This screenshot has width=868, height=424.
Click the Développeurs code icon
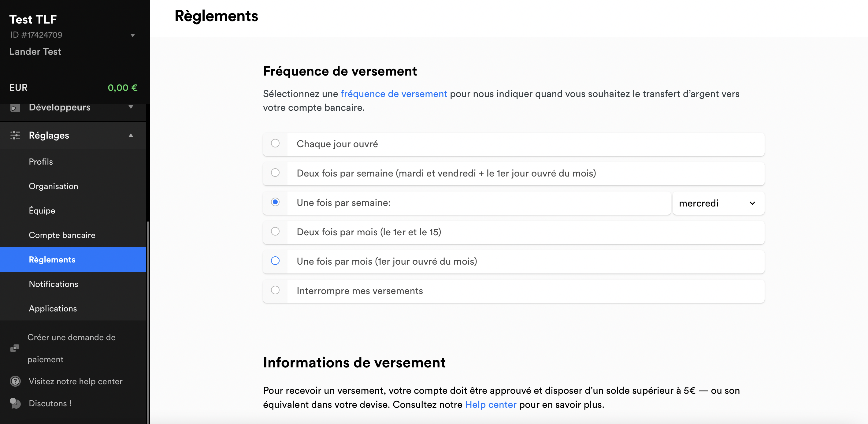[15, 108]
